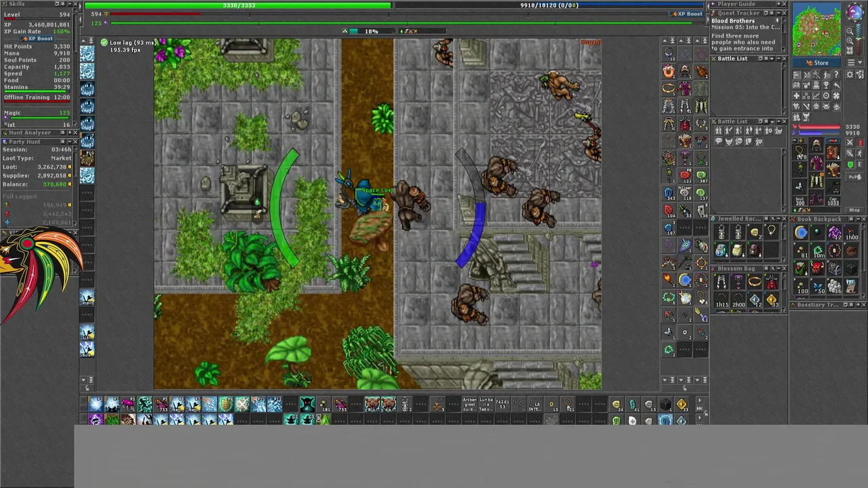
Task: Toggle the expert mode E button
Action: click(x=859, y=165)
